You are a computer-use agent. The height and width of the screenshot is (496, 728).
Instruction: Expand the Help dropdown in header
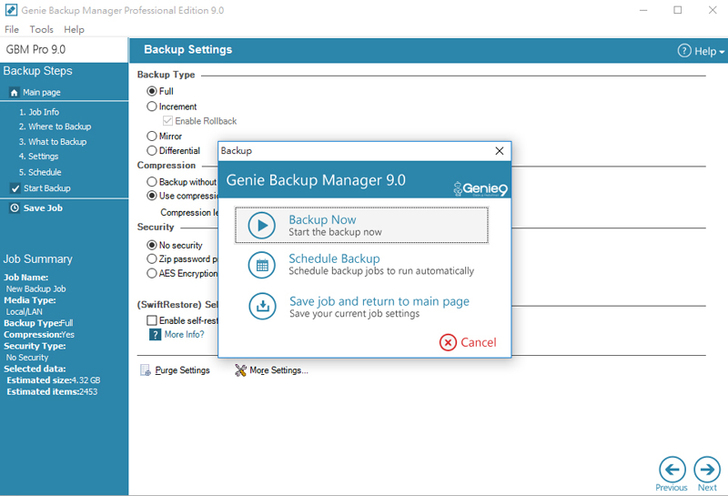(x=698, y=51)
